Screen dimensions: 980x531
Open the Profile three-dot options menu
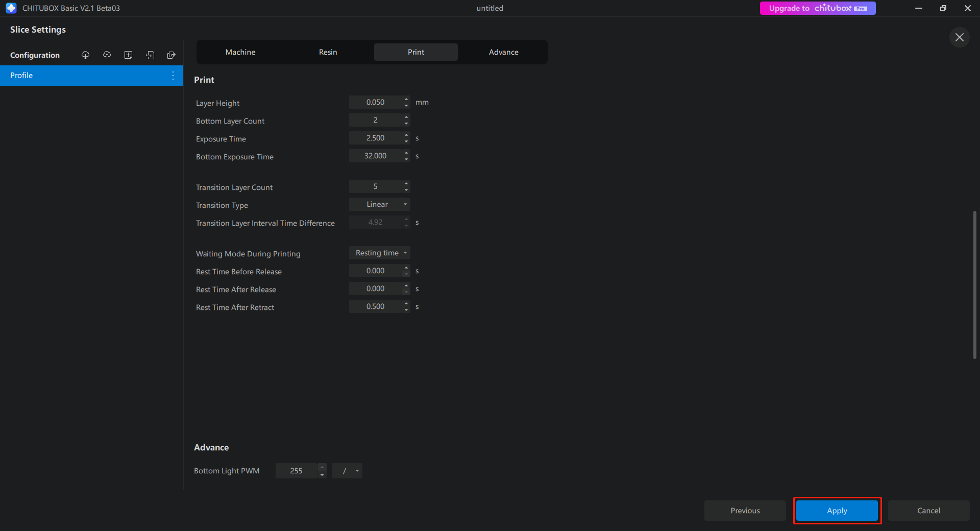173,76
